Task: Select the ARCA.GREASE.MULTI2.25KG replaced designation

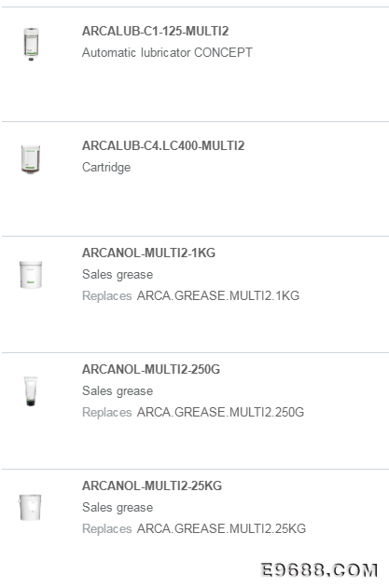Action: 221,528
